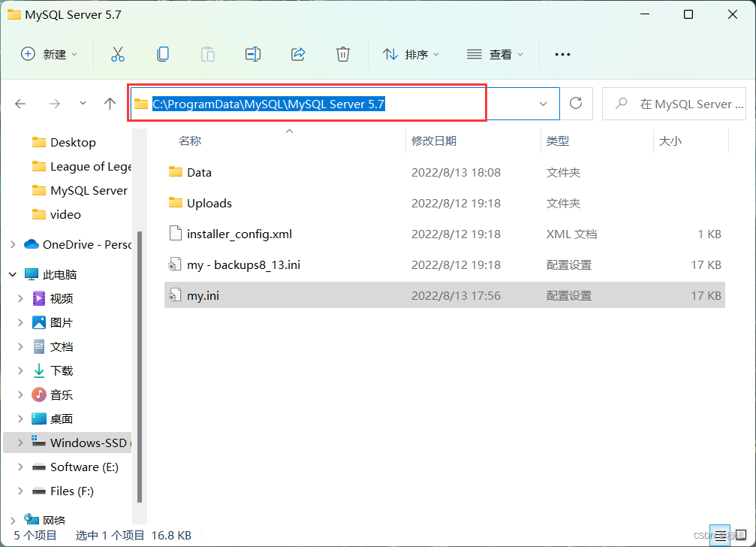Click the Uploads folder icon
Image resolution: width=756 pixels, height=547 pixels.
point(176,203)
